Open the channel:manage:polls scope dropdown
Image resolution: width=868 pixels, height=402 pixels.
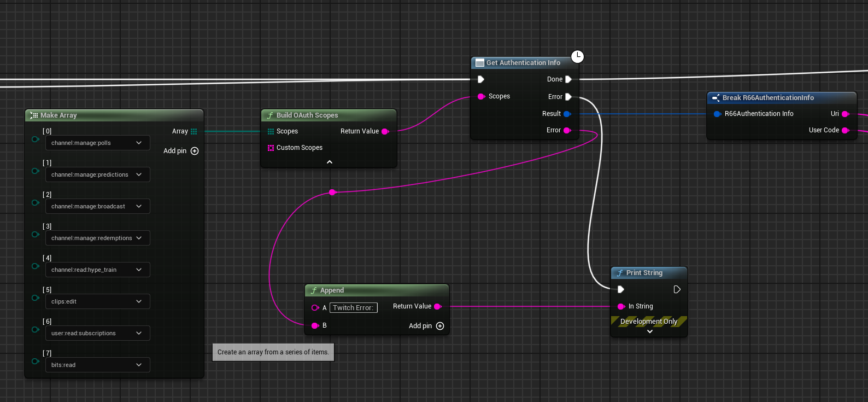pos(98,143)
